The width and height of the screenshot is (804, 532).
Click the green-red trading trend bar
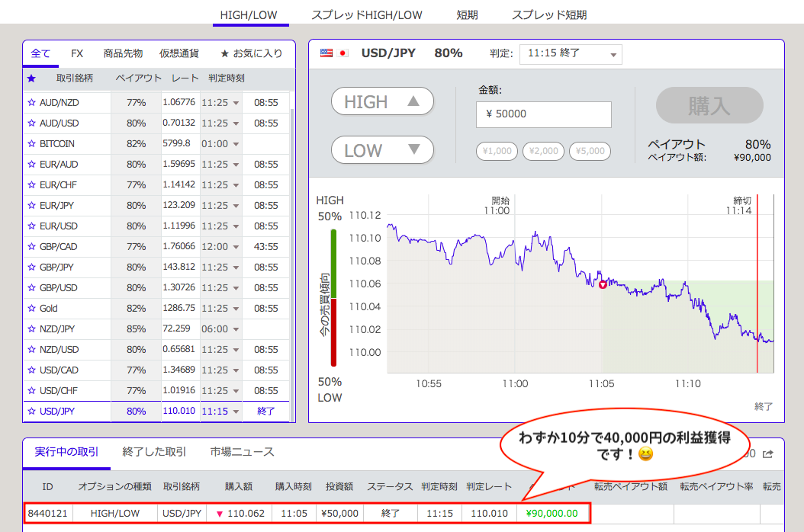pos(333,298)
